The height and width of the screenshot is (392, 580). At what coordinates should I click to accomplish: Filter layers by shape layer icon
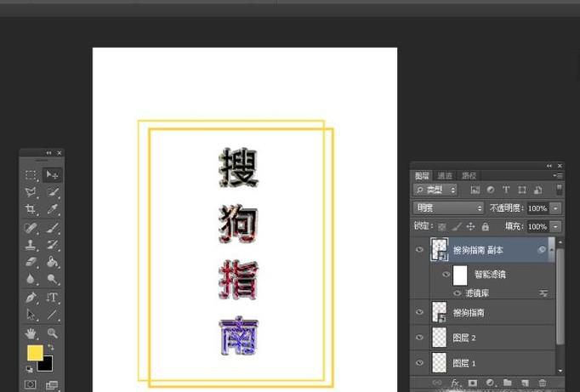[522, 190]
